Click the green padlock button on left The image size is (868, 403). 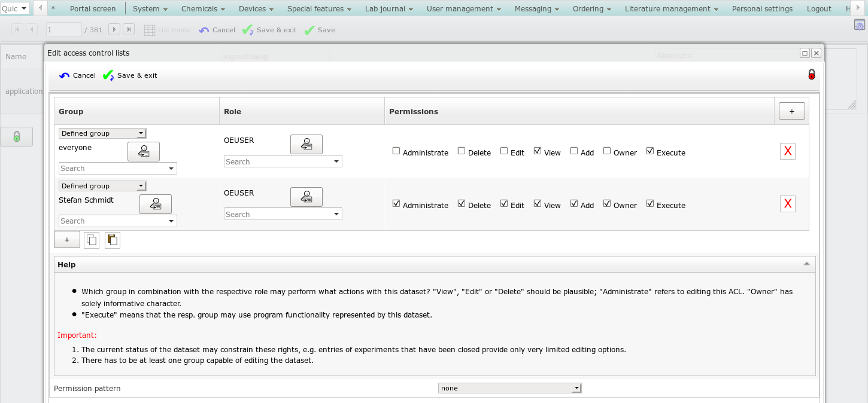17,136
